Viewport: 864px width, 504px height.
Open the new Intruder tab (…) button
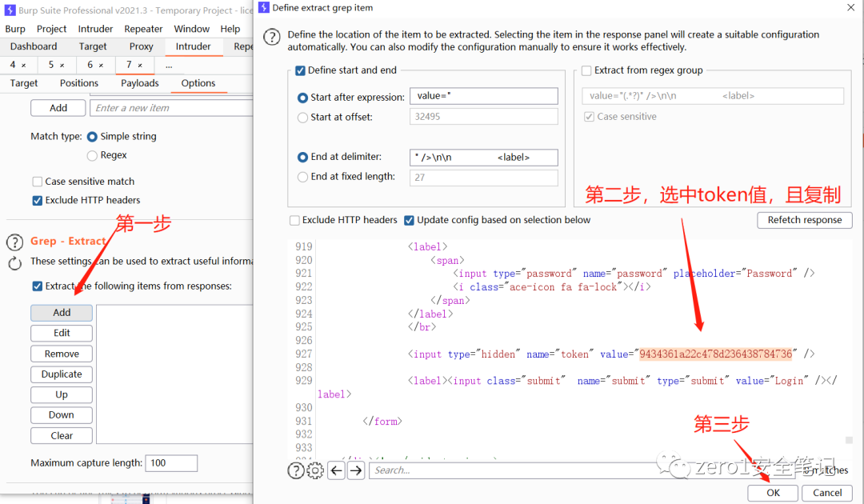tap(169, 65)
